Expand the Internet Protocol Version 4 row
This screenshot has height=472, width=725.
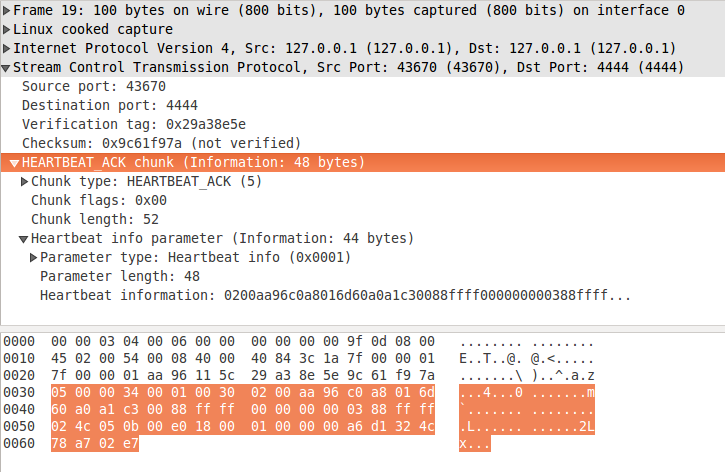coord(6,48)
